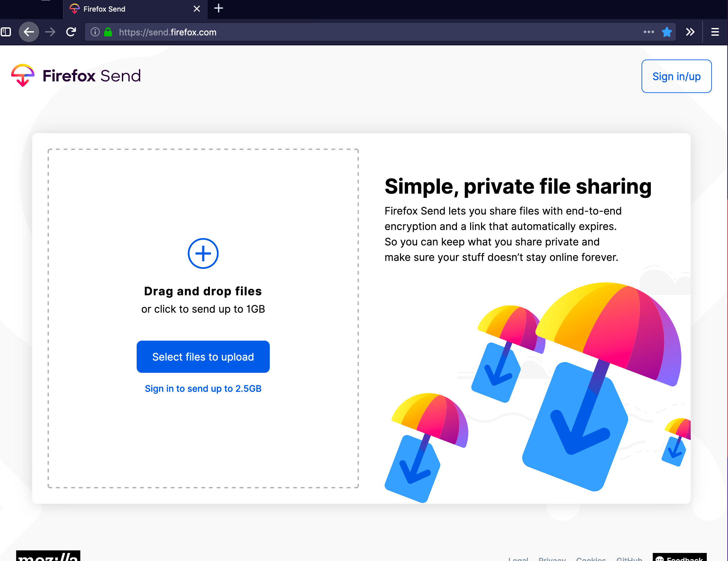Open a new tab with plus button
The image size is (728, 561).
219,9
